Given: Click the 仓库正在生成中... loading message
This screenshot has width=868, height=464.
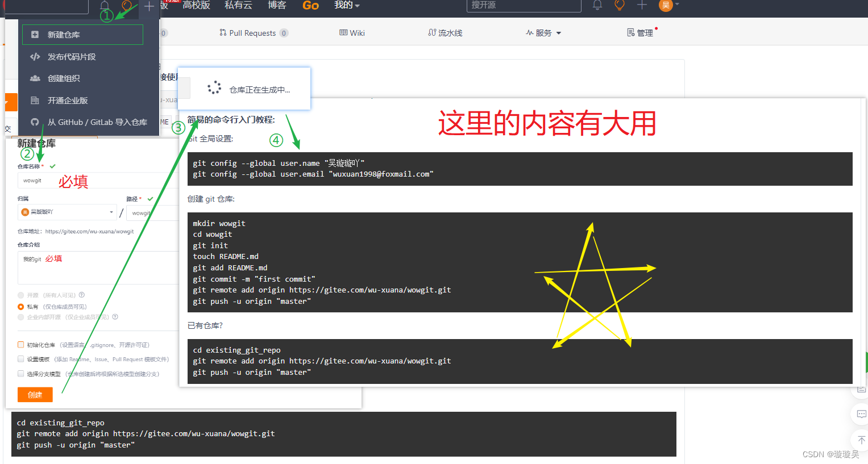Looking at the screenshot, I should pos(259,90).
